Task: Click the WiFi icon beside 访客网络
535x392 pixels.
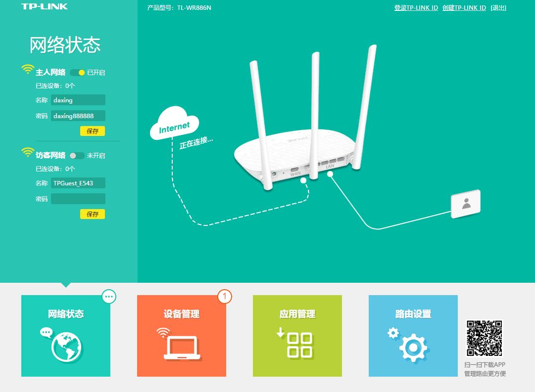Action: [28, 153]
